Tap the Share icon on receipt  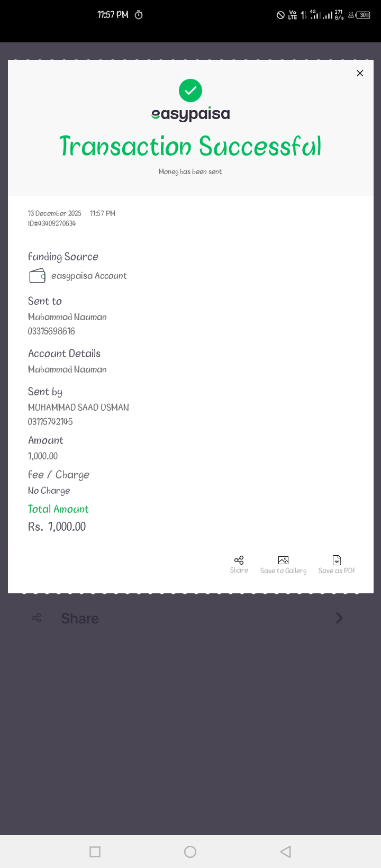(239, 560)
